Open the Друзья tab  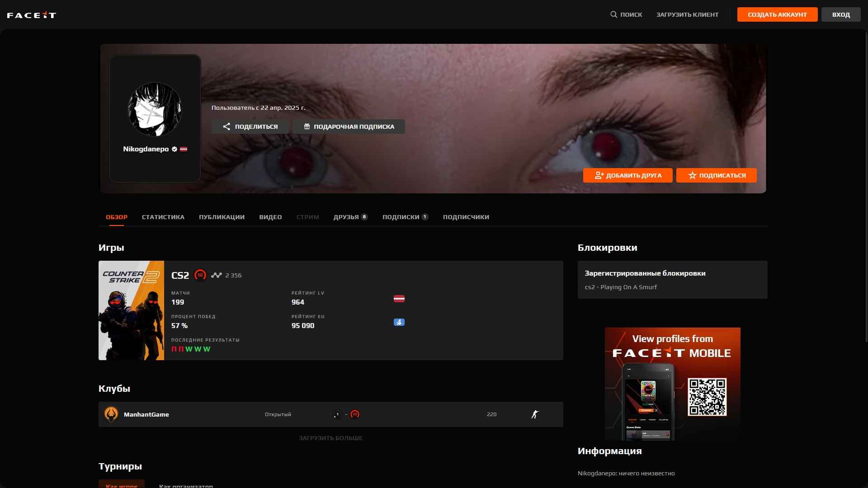point(350,217)
